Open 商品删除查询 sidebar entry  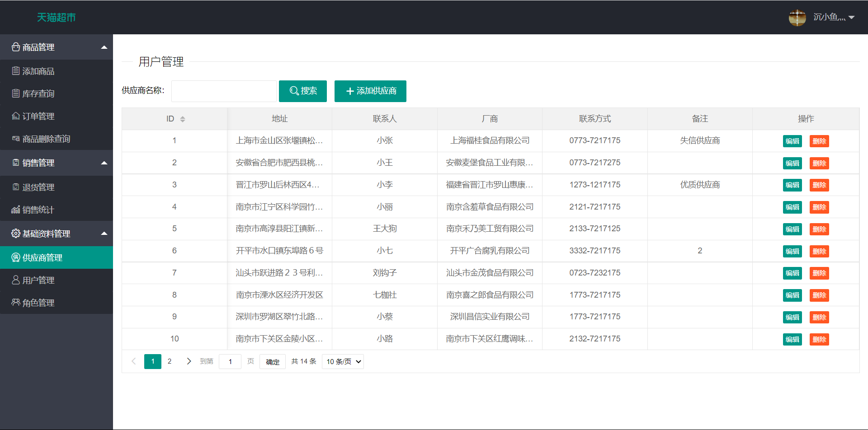click(46, 139)
